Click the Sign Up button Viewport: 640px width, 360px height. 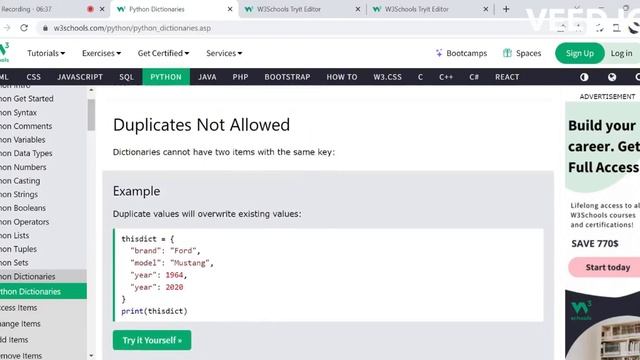(580, 53)
